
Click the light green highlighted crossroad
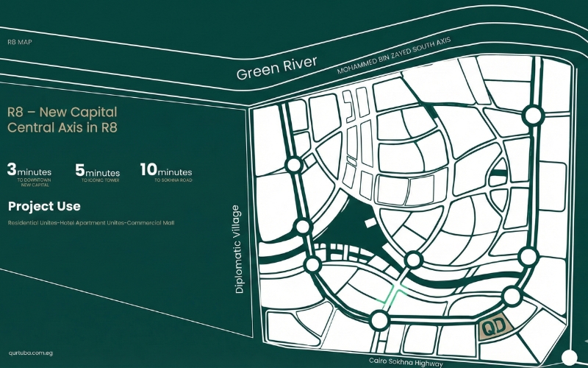[397, 290]
